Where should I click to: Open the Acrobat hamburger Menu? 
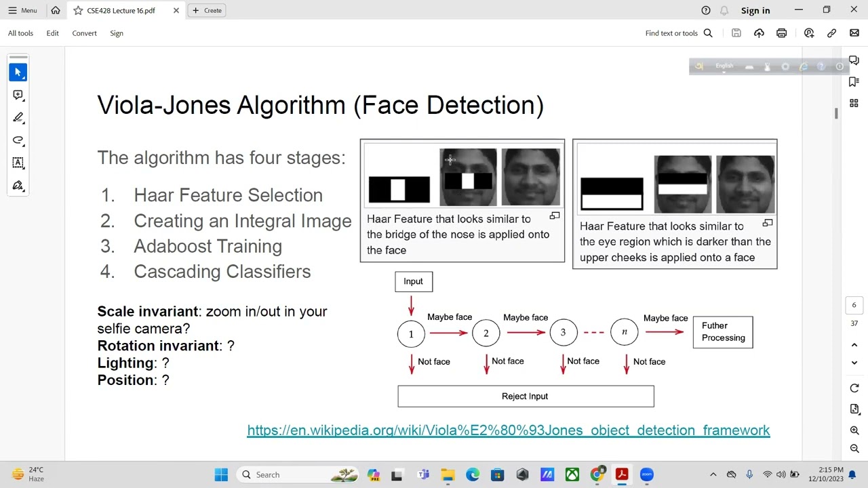22,10
